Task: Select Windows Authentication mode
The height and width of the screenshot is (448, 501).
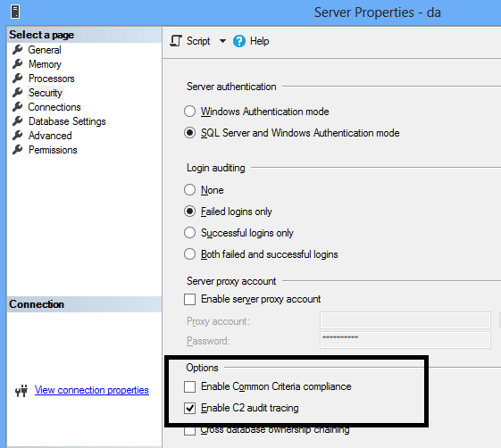Action: pos(190,112)
